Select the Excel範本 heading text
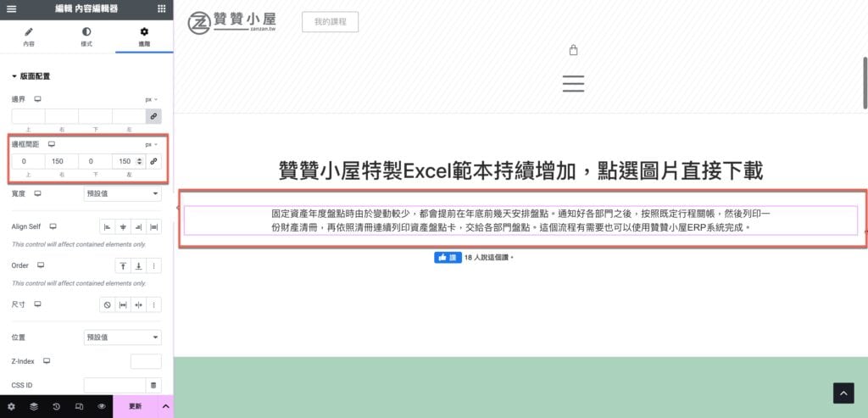This screenshot has width=868, height=418. 521,170
